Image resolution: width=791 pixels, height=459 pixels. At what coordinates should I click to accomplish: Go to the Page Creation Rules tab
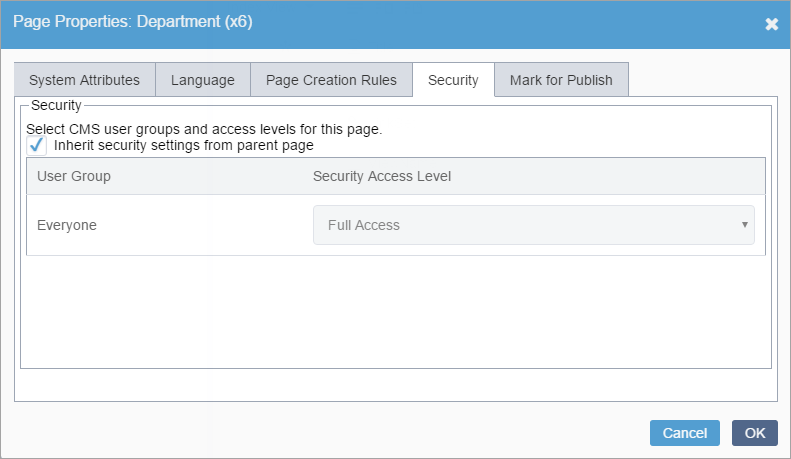[x=331, y=80]
